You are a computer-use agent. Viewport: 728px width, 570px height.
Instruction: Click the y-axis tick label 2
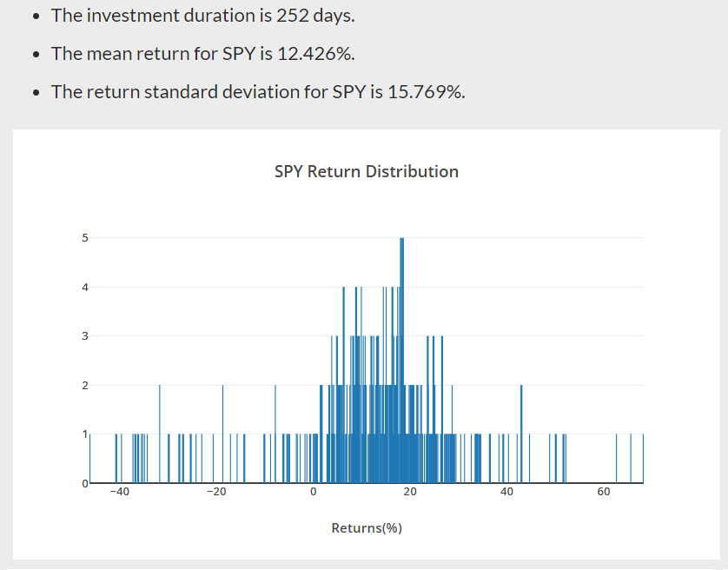(85, 385)
